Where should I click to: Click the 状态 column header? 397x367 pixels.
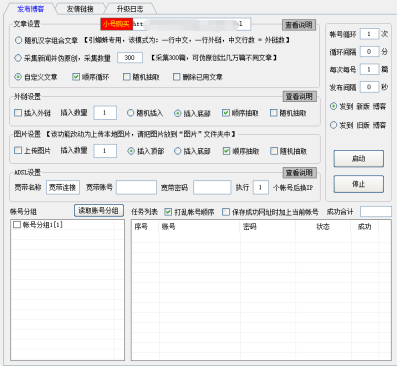click(x=323, y=227)
